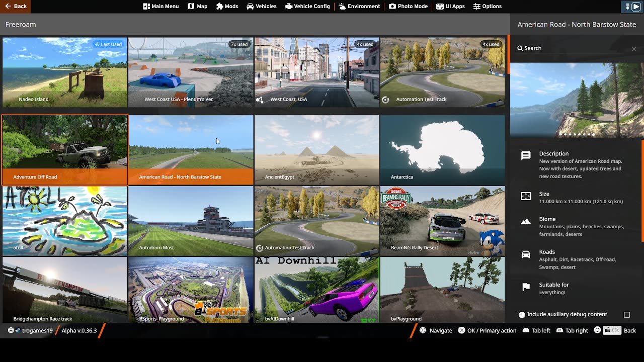Select the BSports_Playground map
This screenshot has height=362, width=644.
point(191,290)
